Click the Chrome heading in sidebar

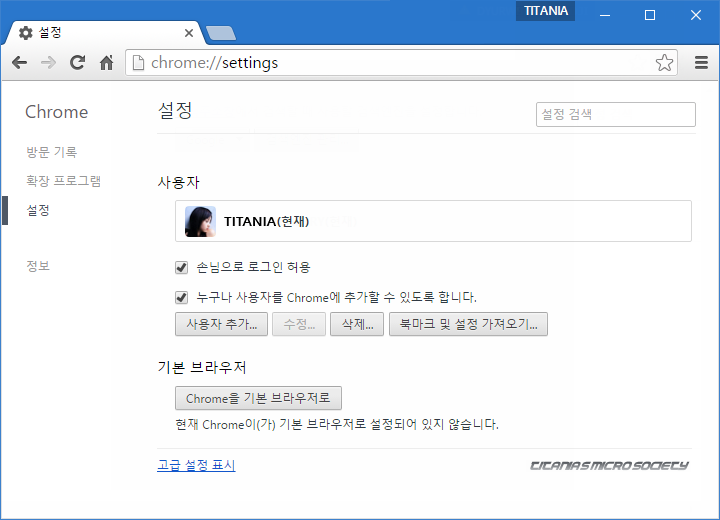tap(56, 112)
